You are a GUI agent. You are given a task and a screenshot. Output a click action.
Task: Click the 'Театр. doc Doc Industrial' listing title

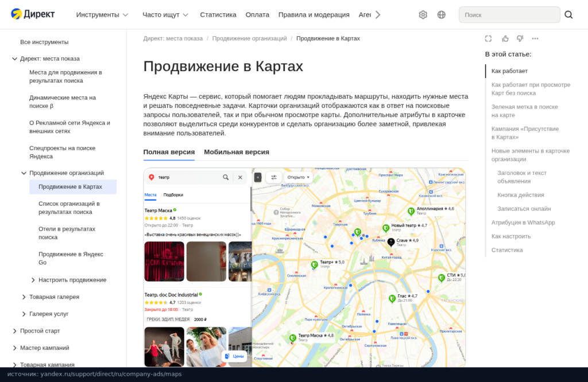[171, 295]
